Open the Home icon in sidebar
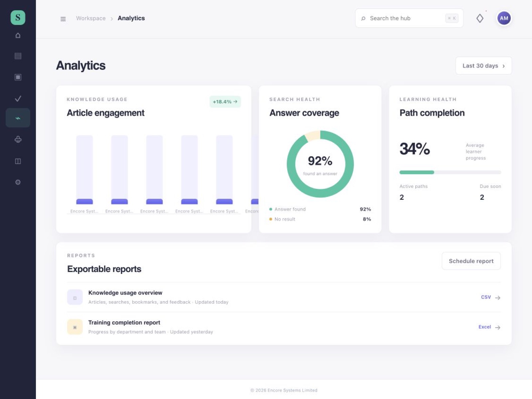The image size is (532, 399). (x=18, y=35)
